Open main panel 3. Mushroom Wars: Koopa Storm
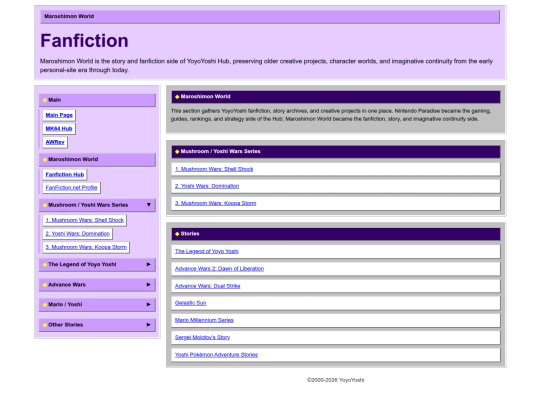 pos(215,203)
